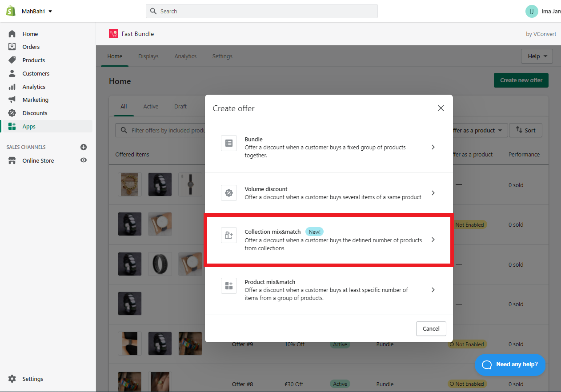561x392 pixels.
Task: Switch to the app Settings tab
Action: click(x=222, y=56)
